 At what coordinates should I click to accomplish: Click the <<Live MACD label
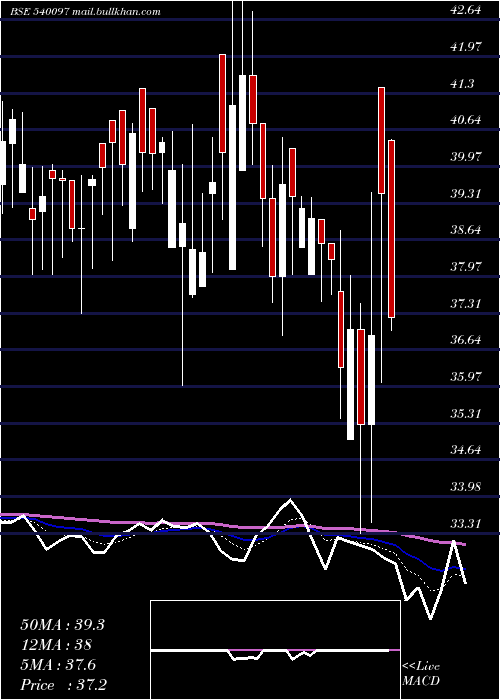(x=421, y=673)
